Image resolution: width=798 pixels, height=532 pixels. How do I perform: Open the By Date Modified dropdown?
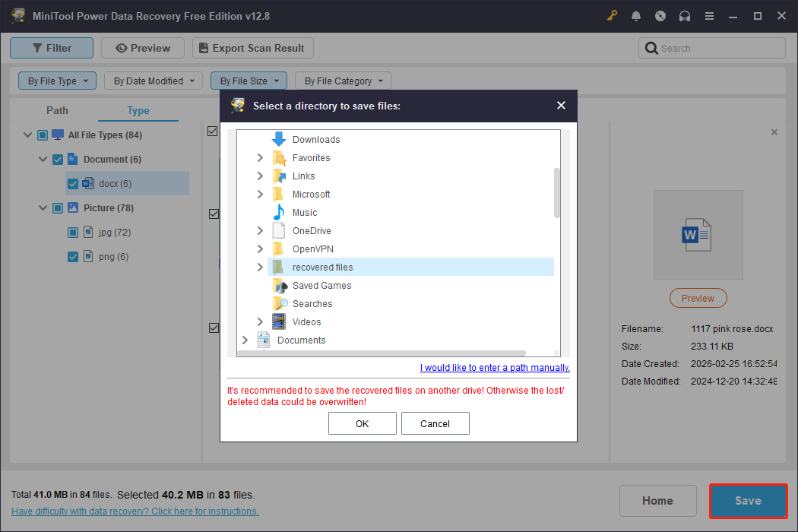(x=153, y=80)
